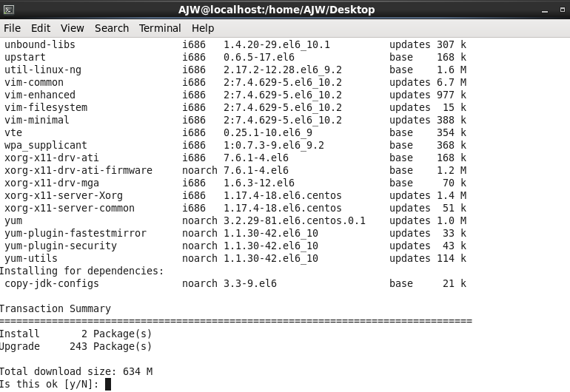This screenshot has height=392, width=570.
Task: Click the updates repo of yum-utils row
Action: (409, 258)
